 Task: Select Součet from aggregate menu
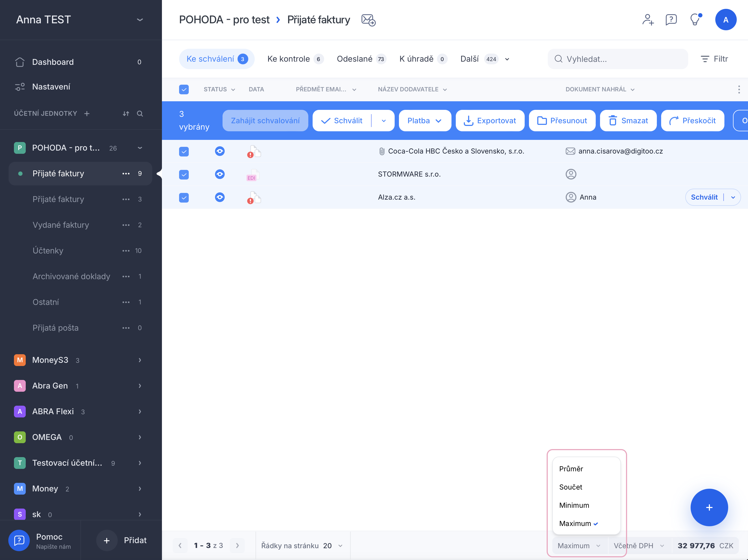586,487
